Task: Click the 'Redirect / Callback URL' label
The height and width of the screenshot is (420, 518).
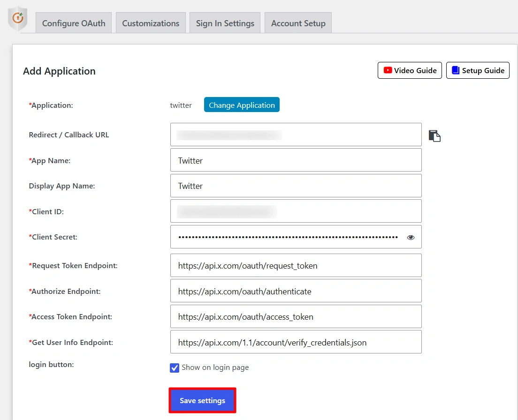Action: 69,135
